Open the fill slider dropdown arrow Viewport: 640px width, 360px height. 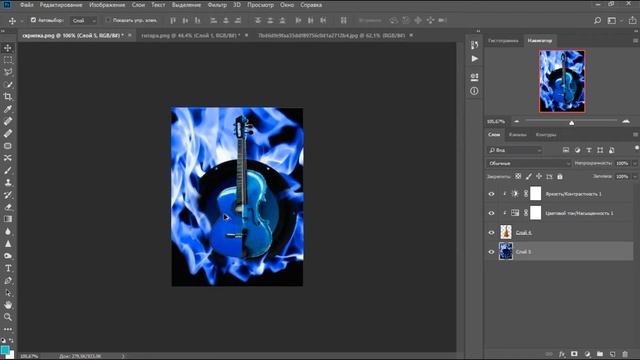point(635,176)
